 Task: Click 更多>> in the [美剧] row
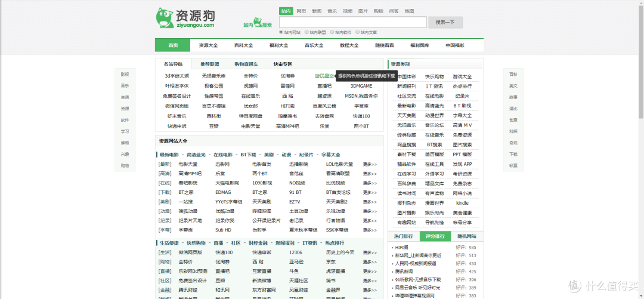(x=370, y=202)
